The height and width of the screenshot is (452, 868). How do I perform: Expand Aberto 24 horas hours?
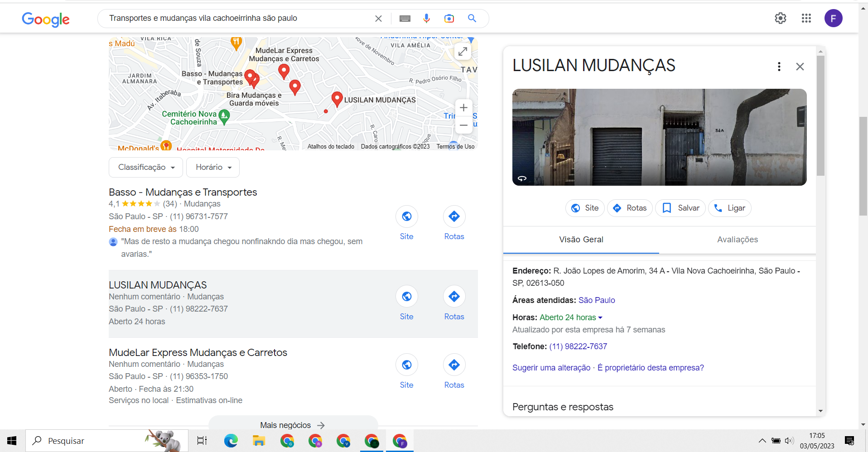pyautogui.click(x=571, y=317)
